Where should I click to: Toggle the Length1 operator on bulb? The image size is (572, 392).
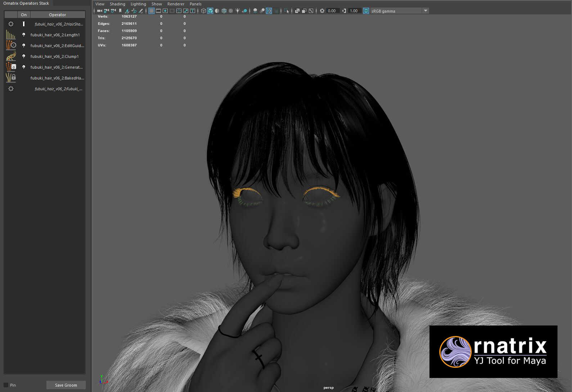24,35
